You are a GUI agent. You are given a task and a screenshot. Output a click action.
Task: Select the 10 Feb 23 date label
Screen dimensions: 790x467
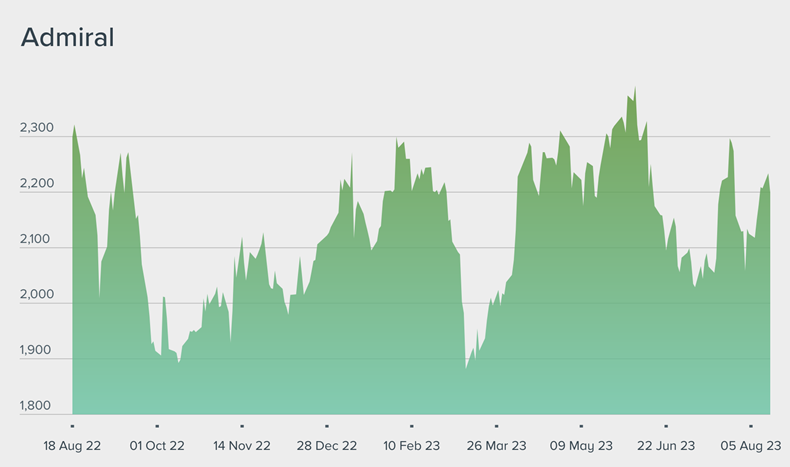tap(412, 446)
